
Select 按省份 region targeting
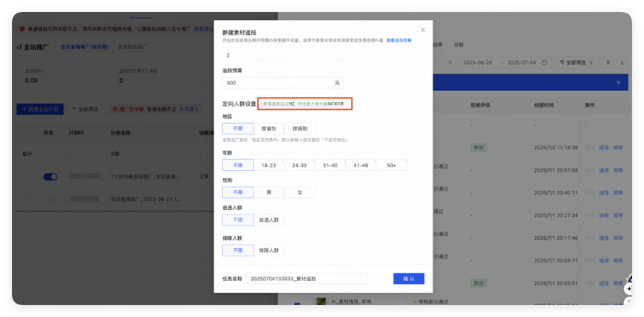(268, 129)
